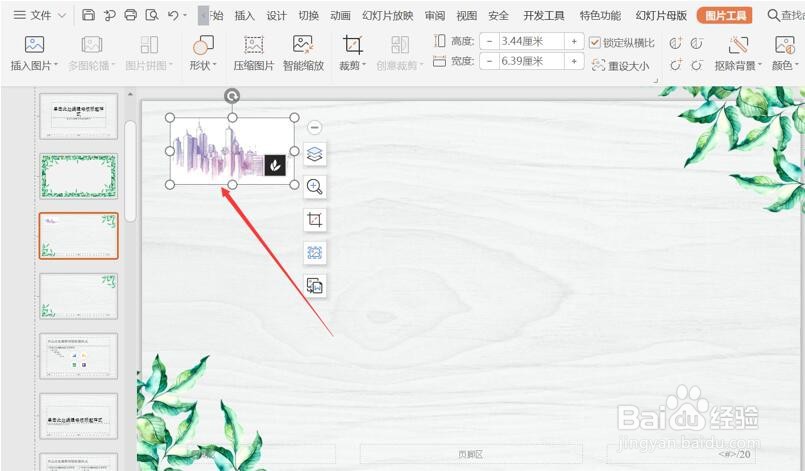Click the 宽度 value field 6.39厘米

[531, 61]
